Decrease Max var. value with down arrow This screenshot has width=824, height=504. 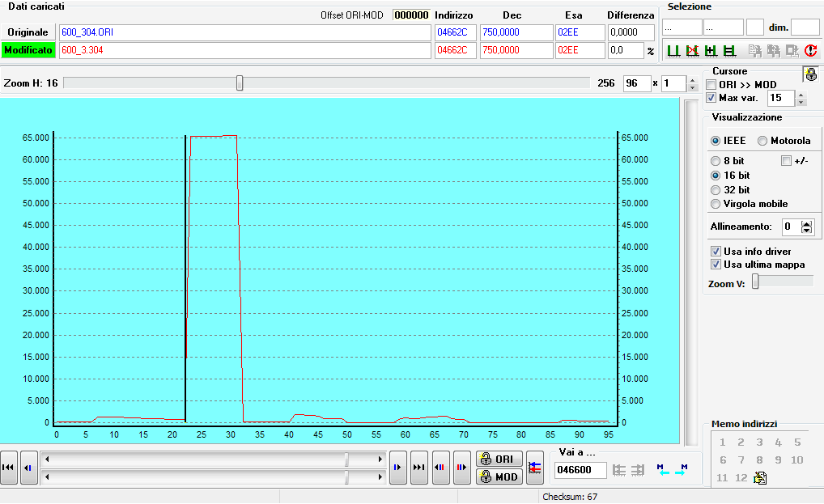point(801,102)
